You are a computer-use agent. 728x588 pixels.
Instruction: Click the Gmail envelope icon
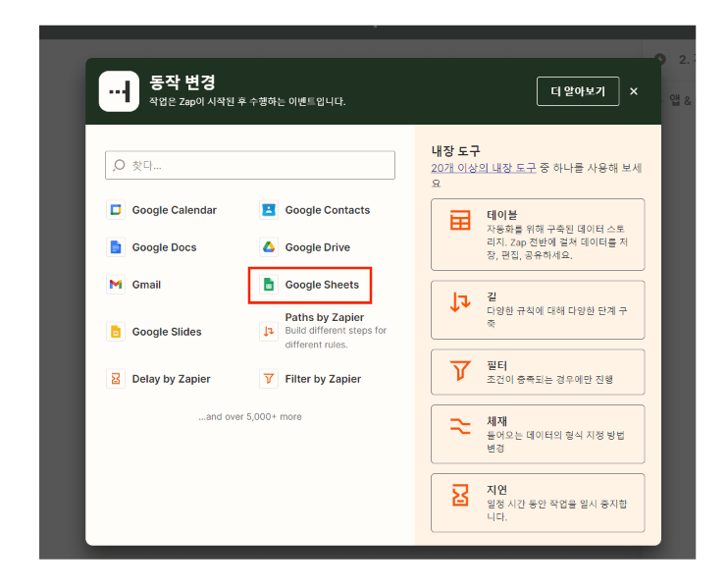pos(116,285)
